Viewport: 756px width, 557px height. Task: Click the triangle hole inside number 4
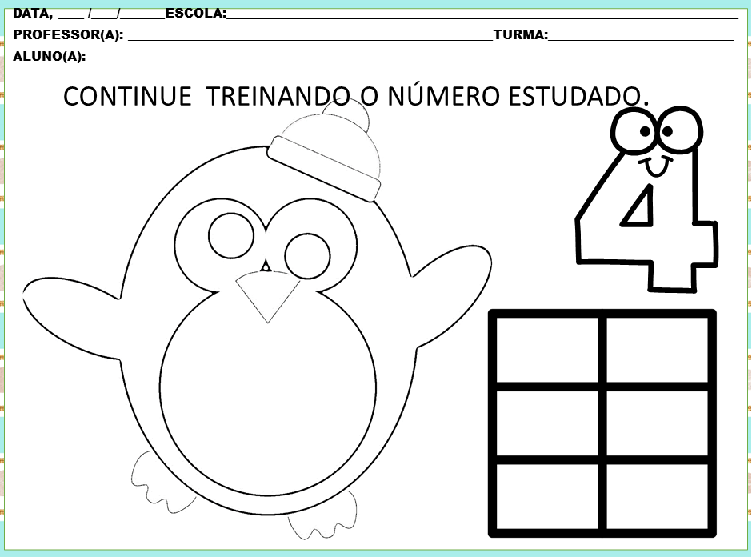642,210
